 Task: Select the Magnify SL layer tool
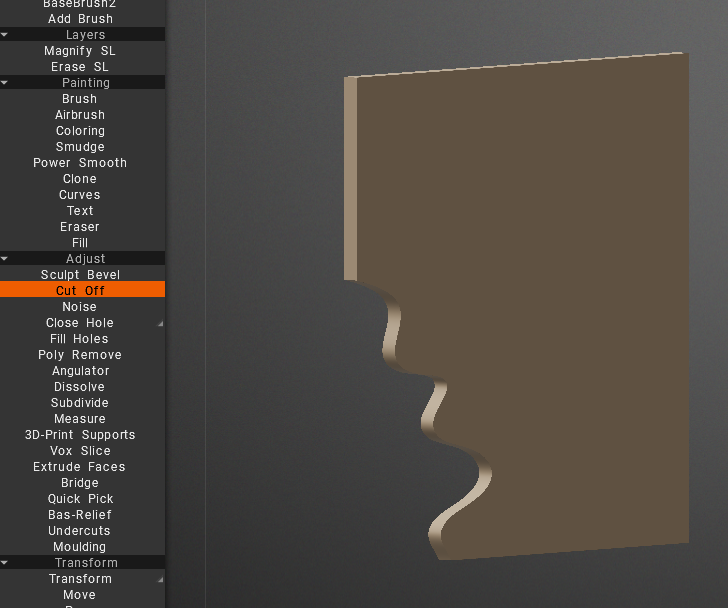coord(80,51)
